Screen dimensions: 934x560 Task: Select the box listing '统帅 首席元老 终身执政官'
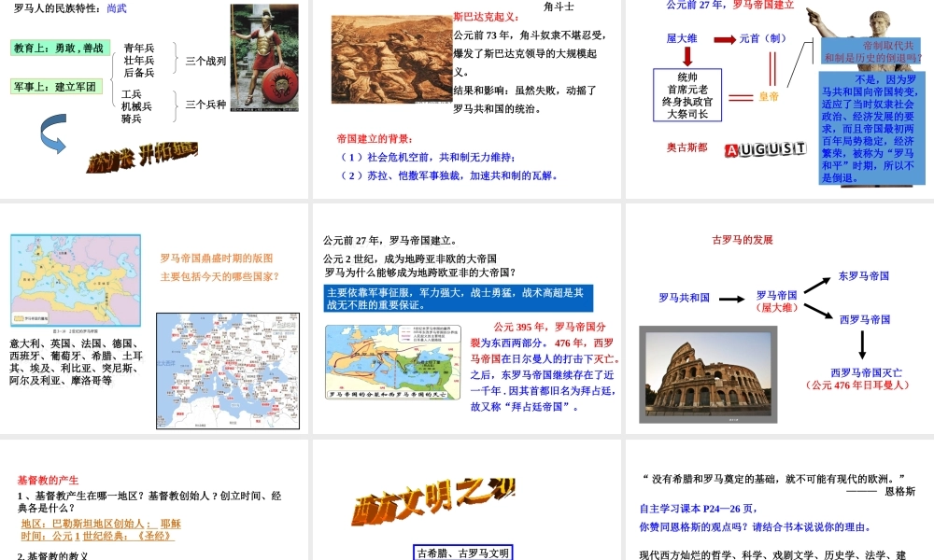pos(687,95)
